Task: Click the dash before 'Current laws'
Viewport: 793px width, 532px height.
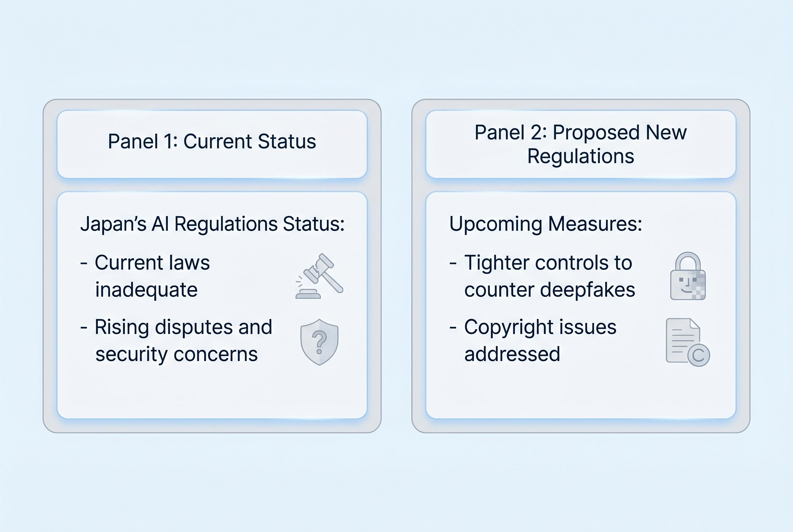Action: [84, 263]
